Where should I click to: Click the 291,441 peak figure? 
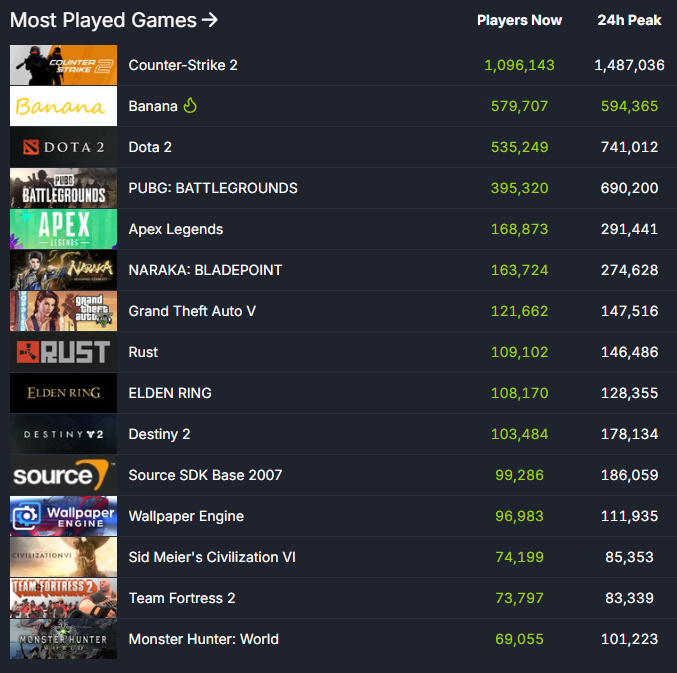[629, 229]
